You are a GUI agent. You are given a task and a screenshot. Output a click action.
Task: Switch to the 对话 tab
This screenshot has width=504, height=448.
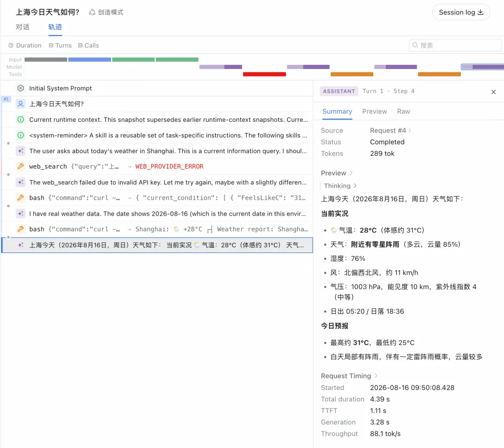[22, 27]
